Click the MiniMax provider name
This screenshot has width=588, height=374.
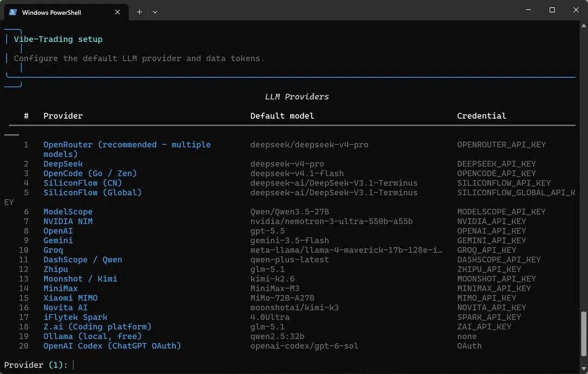[60, 288]
